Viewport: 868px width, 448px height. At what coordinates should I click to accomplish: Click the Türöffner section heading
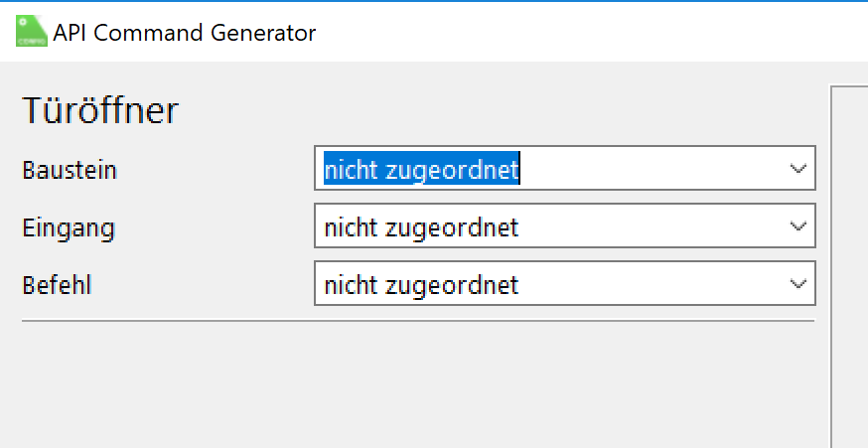click(100, 111)
